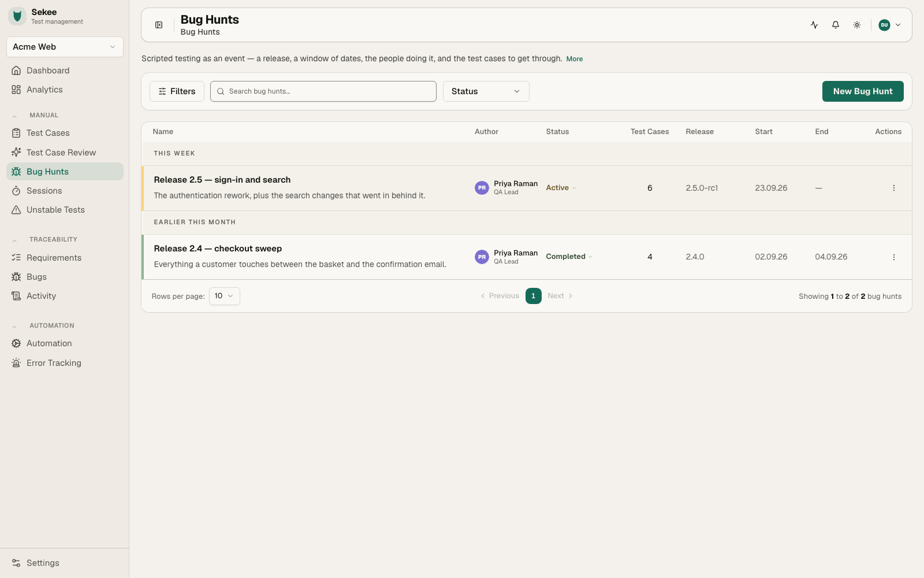Viewport: 924px width, 578px height.
Task: Open the DU user avatar menu
Action: point(889,25)
